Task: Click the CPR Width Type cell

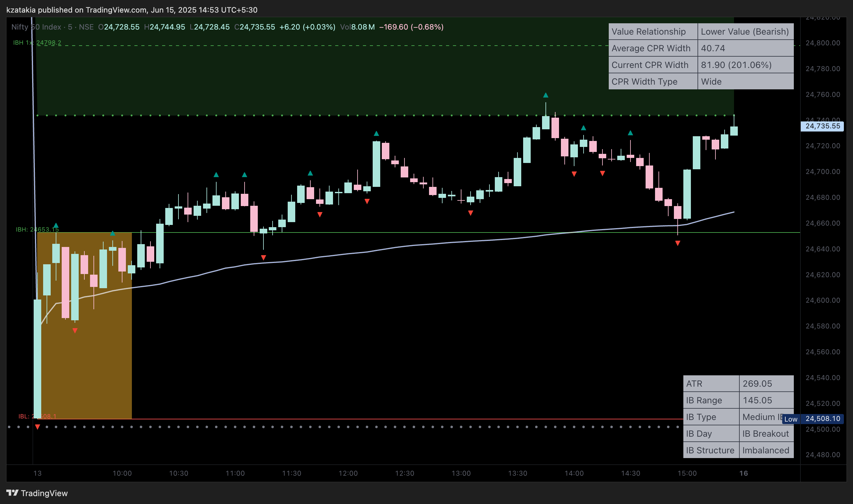Action: coord(653,81)
